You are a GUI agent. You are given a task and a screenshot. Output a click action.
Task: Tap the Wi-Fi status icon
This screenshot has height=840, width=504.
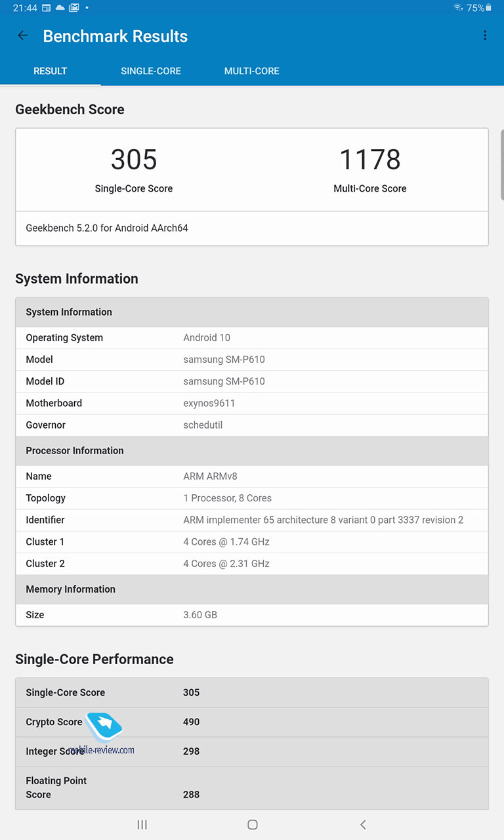point(458,8)
